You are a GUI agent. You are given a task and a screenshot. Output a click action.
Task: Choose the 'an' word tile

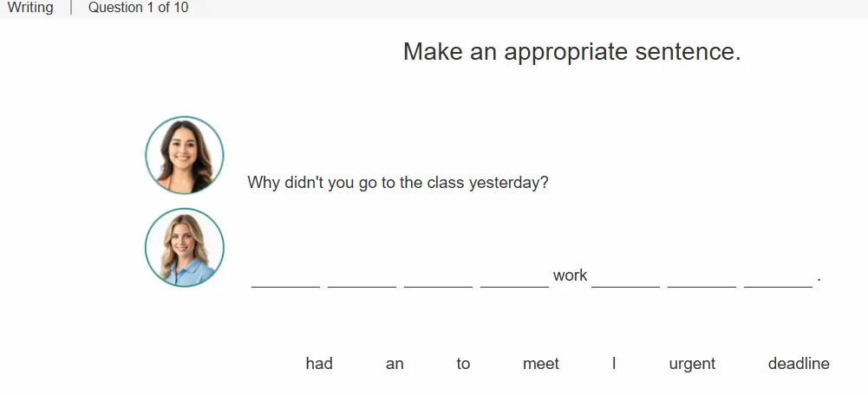click(x=395, y=364)
